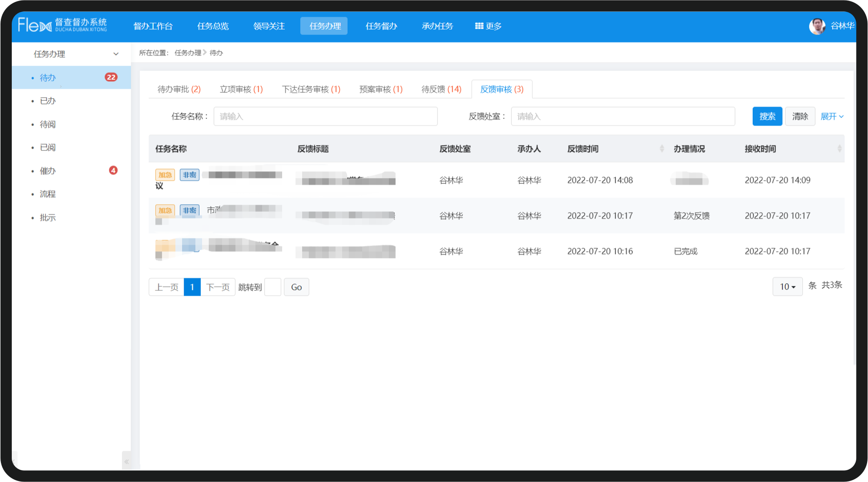Sort by 接收时间 column arrows
868x482 pixels.
pyautogui.click(x=840, y=149)
